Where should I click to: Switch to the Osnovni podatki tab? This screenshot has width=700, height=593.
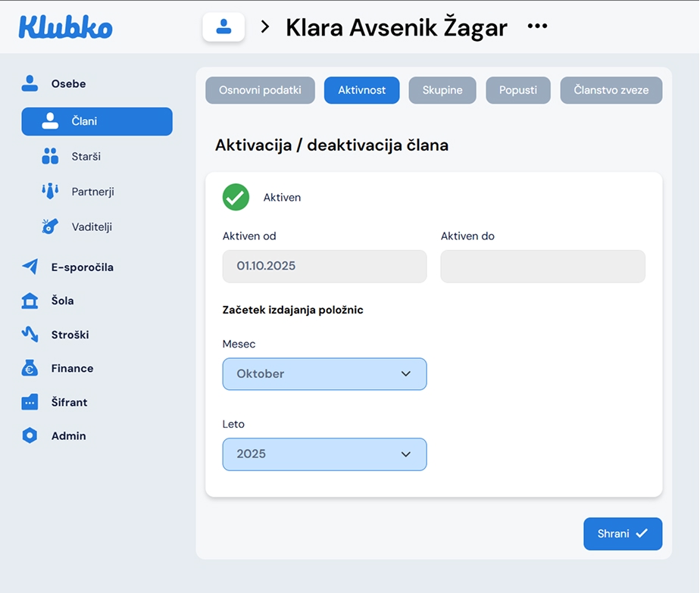260,90
